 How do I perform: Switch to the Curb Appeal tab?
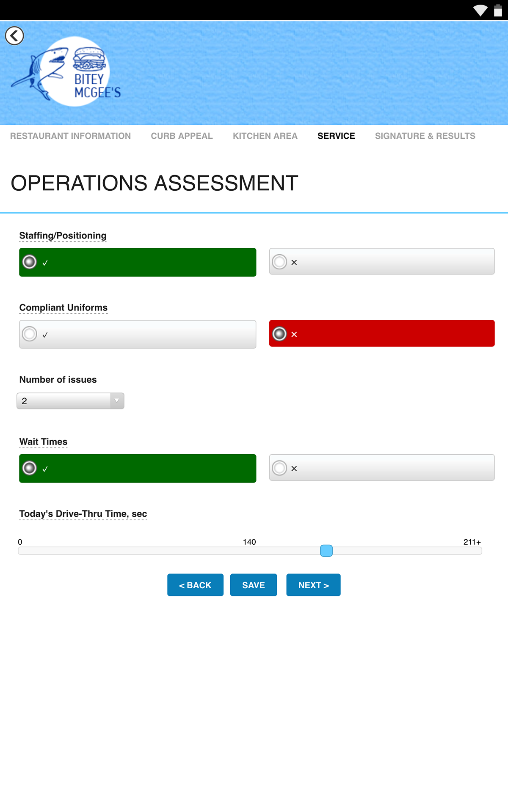pyautogui.click(x=182, y=136)
